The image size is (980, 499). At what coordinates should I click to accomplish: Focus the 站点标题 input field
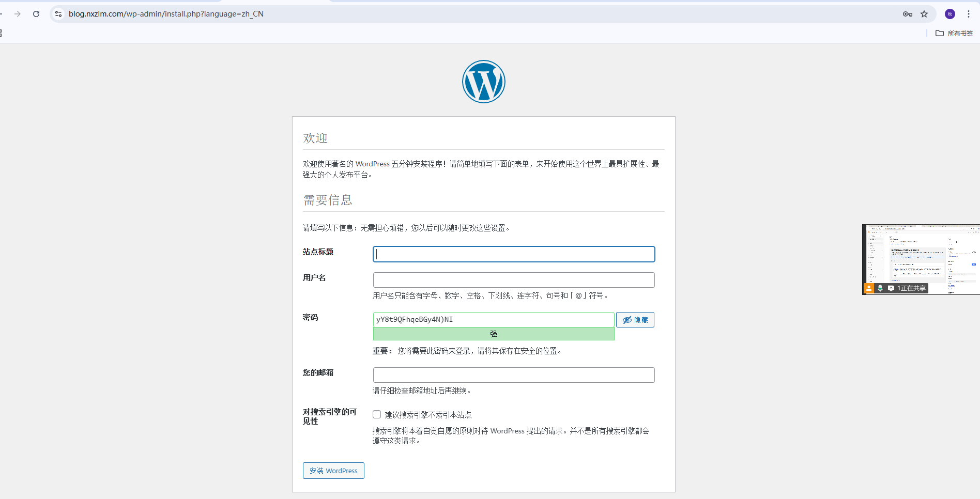point(513,254)
